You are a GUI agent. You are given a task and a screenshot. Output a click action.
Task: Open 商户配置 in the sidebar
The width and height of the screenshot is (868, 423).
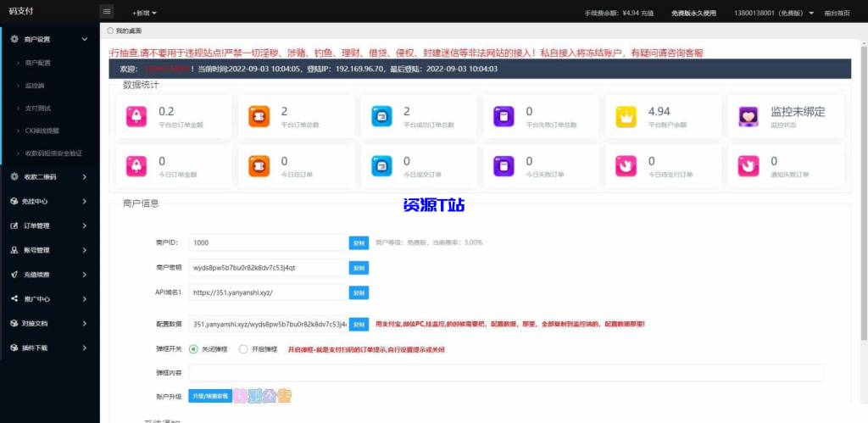pyautogui.click(x=37, y=63)
